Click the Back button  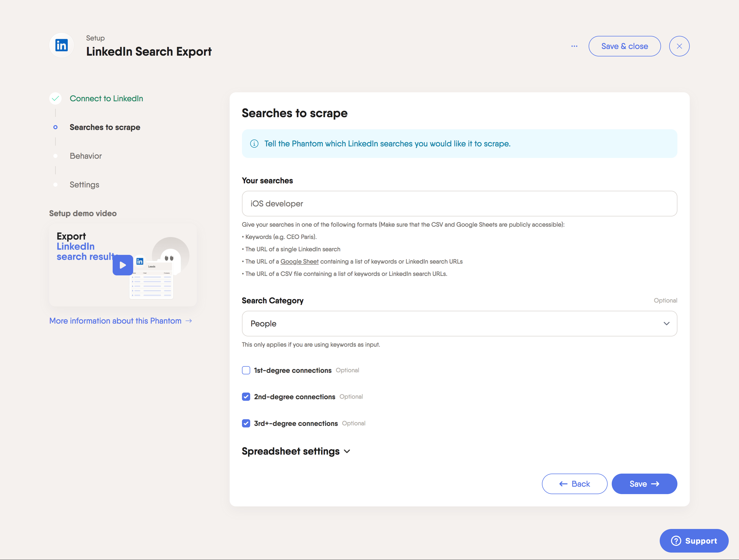point(574,484)
